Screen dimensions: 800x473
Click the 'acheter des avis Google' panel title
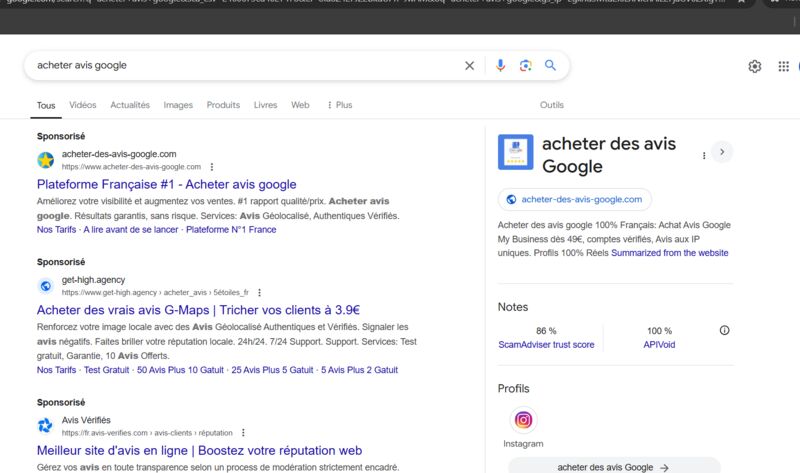tap(609, 155)
